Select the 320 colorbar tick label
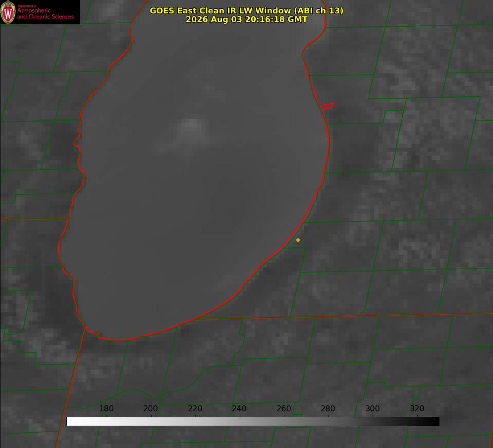Viewport: 493px width, 448px height. (417, 408)
